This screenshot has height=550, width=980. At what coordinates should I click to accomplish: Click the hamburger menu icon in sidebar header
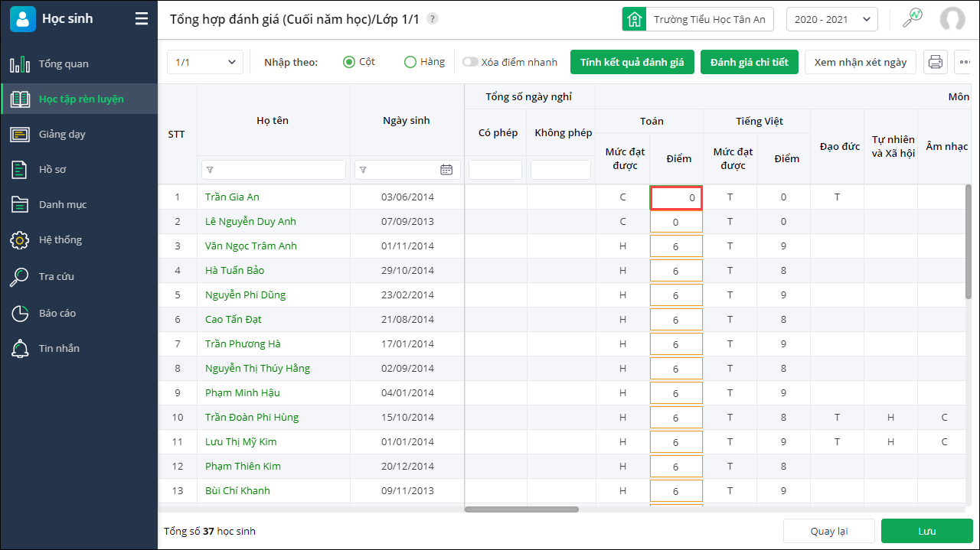(142, 19)
